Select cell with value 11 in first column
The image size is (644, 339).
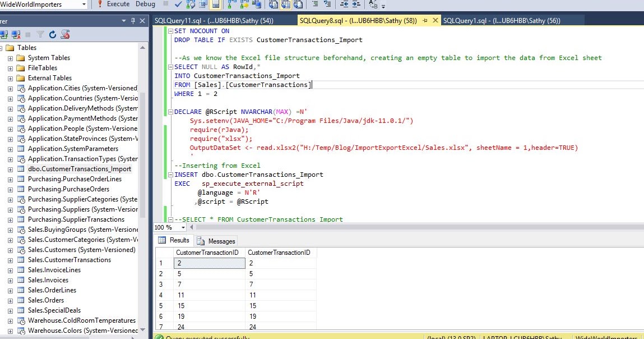click(x=209, y=295)
